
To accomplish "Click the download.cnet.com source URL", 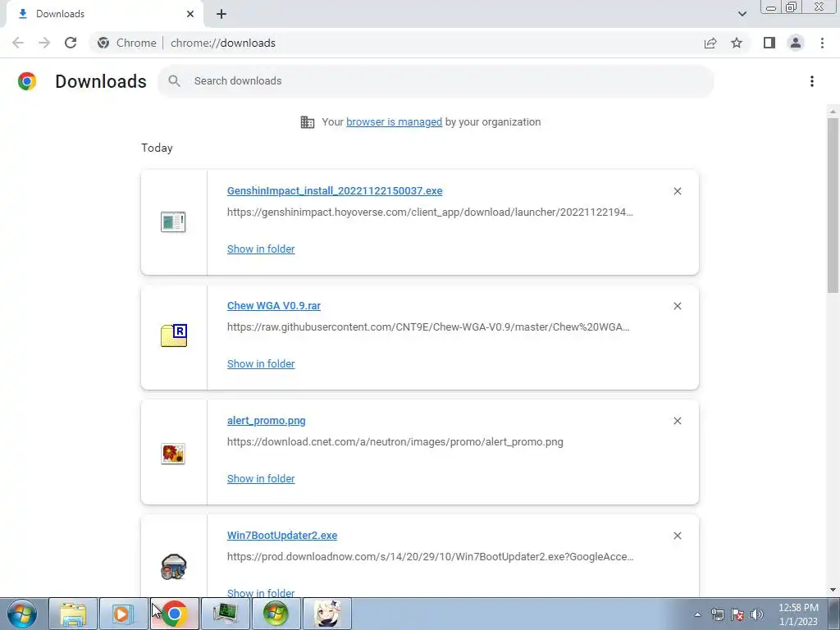I will [395, 442].
